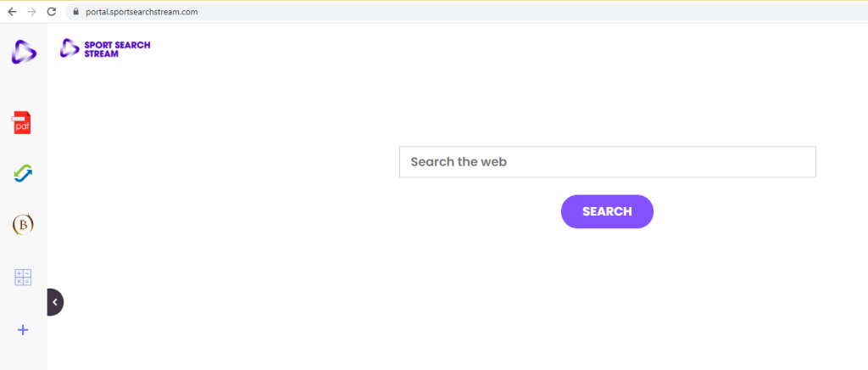868x370 pixels.
Task: Reload the page with the refresh button
Action: pos(51,12)
